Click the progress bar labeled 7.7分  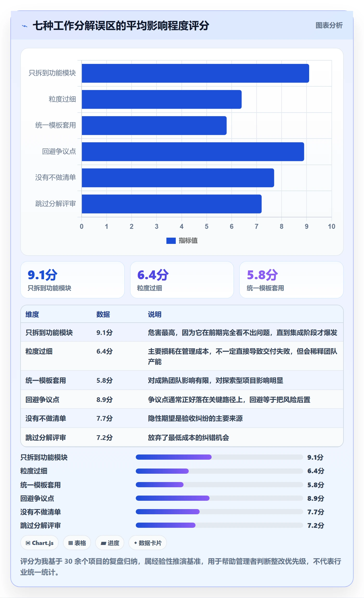219,512
